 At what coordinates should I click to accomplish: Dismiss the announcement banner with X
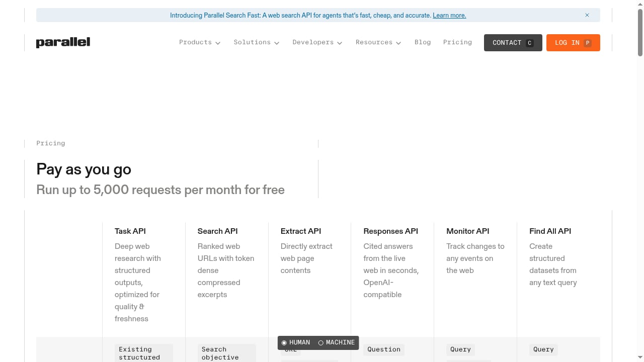point(587,15)
